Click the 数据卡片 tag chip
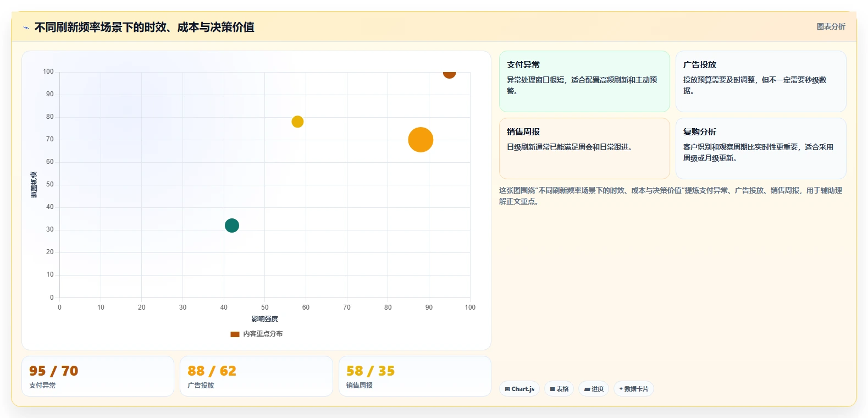 pyautogui.click(x=634, y=389)
